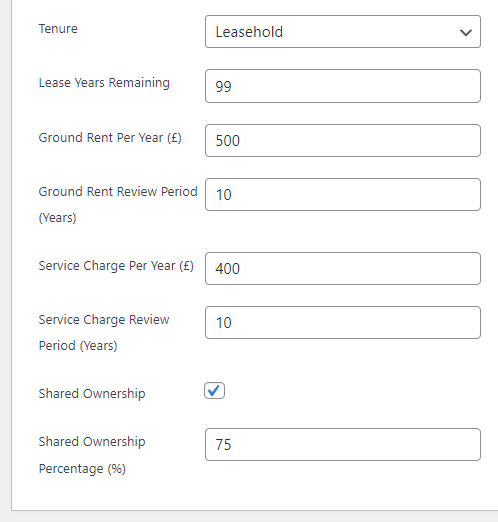Click the 400 value in service charge
The image size is (498, 522).
(228, 268)
